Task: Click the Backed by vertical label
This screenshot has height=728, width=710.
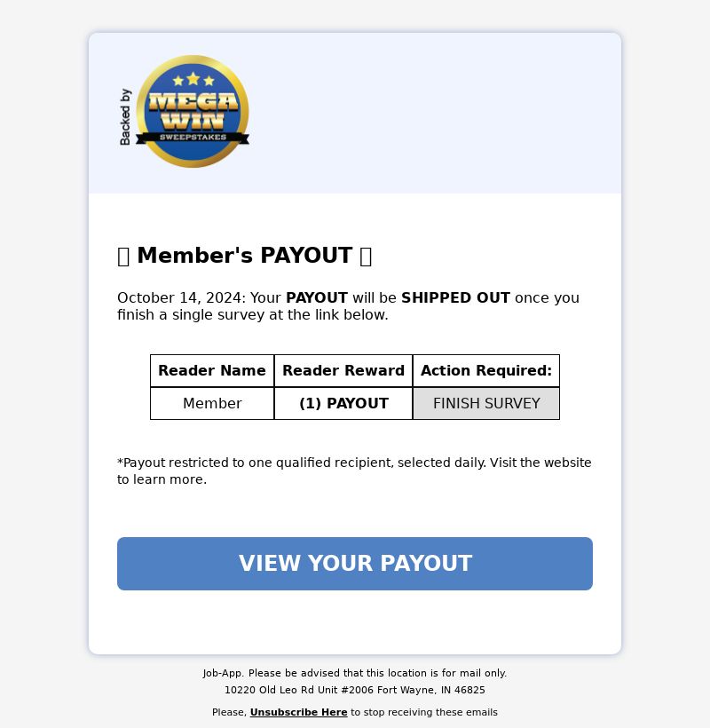Action: 125,116
